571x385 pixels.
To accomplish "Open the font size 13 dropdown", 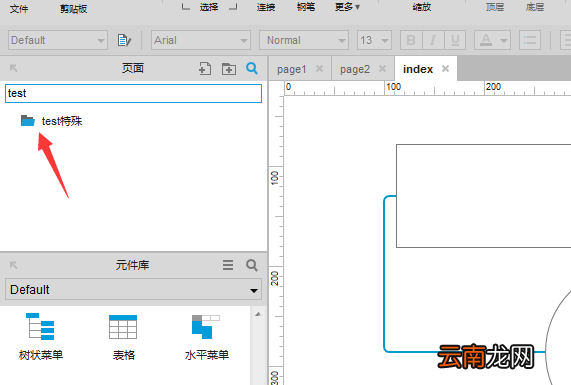I will 374,40.
